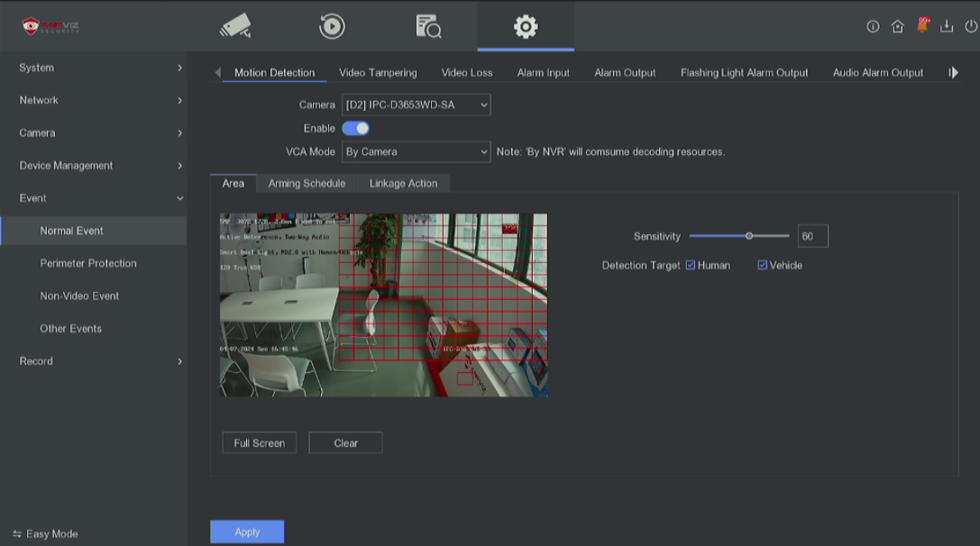
Task: Toggle the motion detection Enable switch
Action: (x=355, y=129)
